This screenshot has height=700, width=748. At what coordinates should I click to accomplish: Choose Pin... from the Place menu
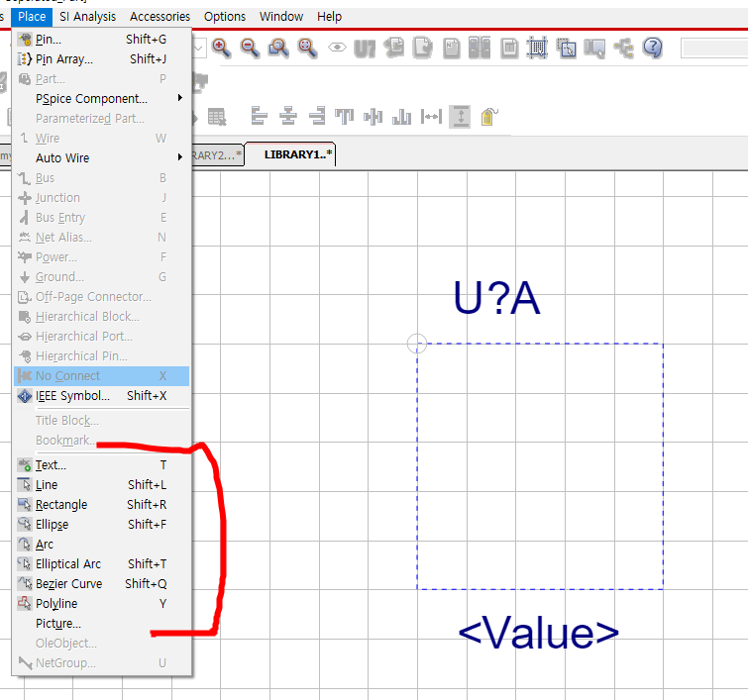[102, 39]
